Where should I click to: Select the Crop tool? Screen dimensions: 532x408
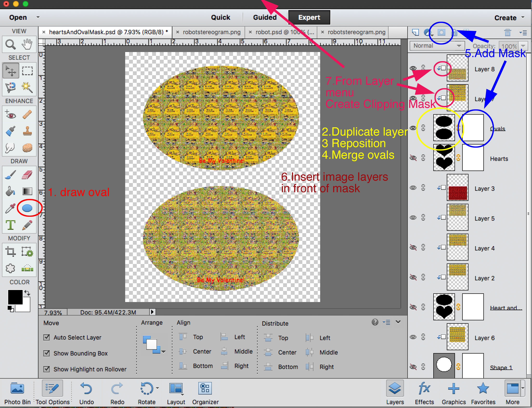10,251
